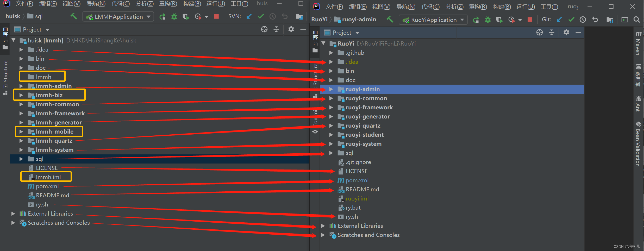Open gear settings in huisk Project panel
The image size is (644, 251).
(x=291, y=29)
